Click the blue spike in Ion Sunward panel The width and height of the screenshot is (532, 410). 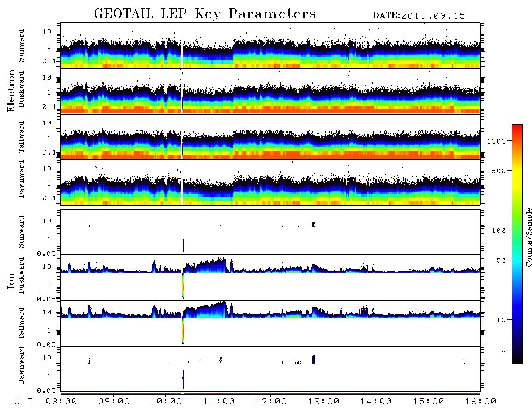183,245
